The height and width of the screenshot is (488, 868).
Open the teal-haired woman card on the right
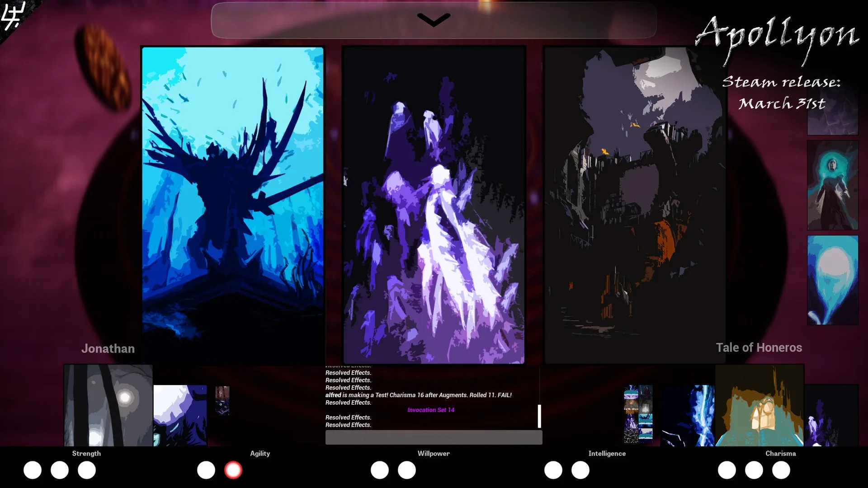(x=832, y=185)
